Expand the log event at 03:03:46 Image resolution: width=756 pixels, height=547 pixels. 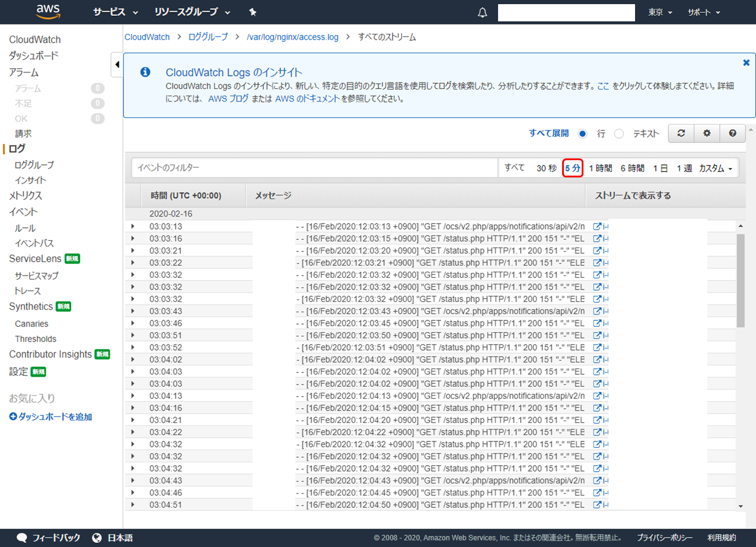pos(133,323)
